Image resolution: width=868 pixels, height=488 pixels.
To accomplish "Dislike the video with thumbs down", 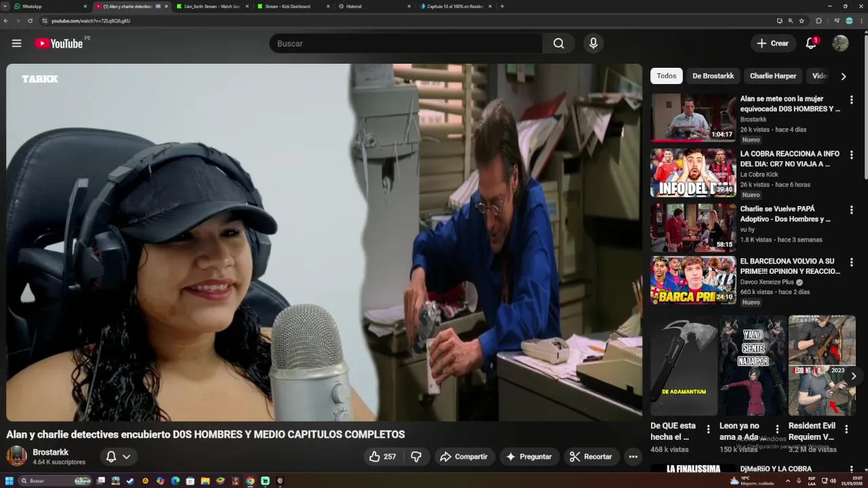I will pyautogui.click(x=416, y=457).
